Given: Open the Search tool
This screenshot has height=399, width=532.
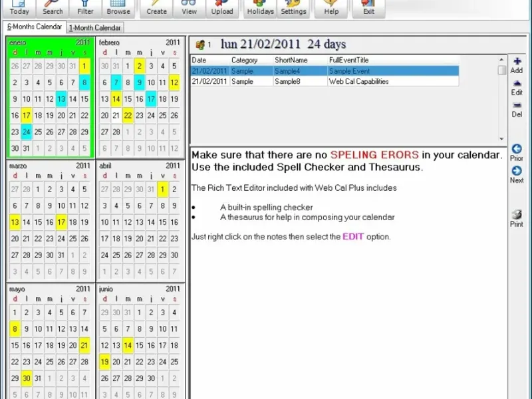Looking at the screenshot, I should (53, 8).
